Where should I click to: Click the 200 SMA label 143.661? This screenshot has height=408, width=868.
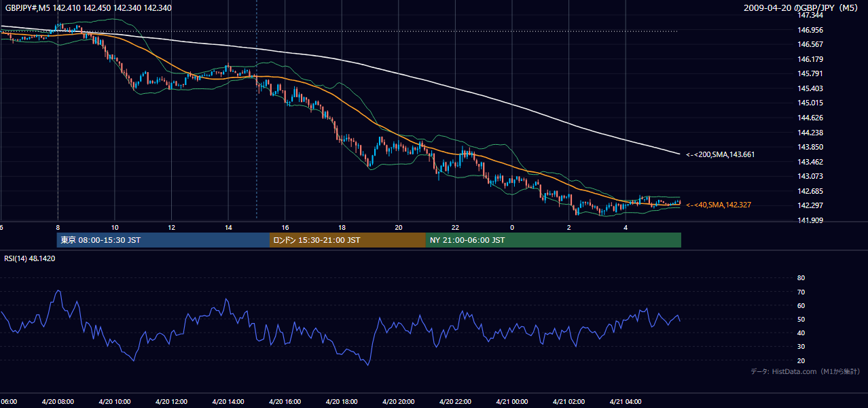click(720, 155)
